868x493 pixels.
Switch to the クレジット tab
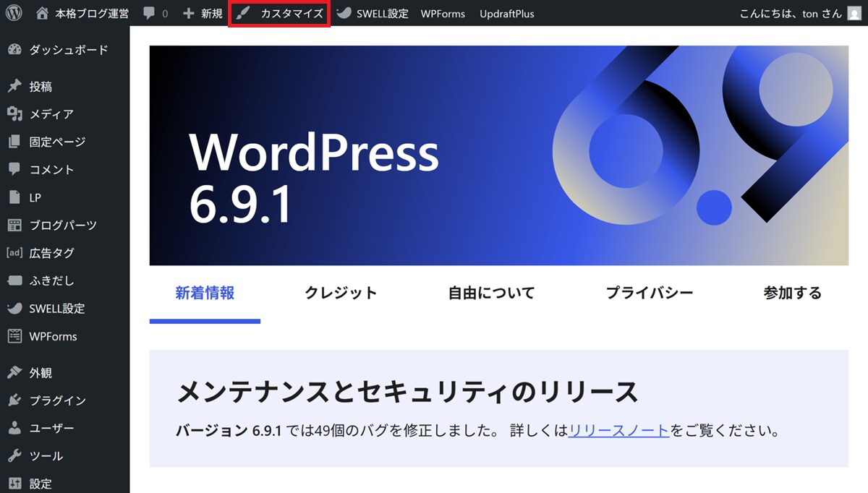(x=341, y=293)
